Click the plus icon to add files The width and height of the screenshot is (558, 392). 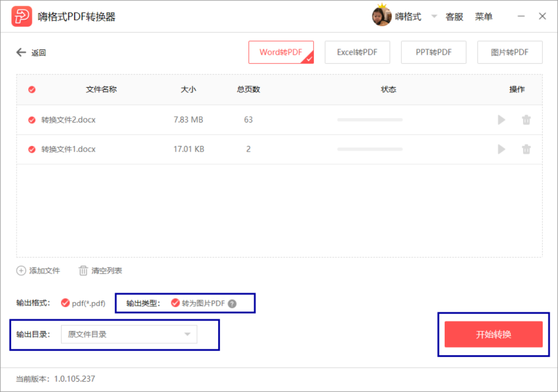21,271
